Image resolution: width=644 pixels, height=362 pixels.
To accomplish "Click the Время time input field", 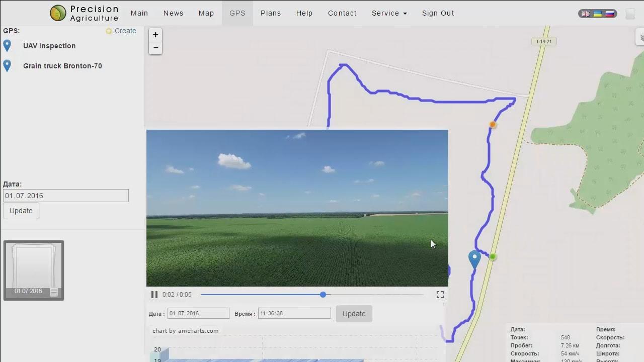I will coord(294,313).
